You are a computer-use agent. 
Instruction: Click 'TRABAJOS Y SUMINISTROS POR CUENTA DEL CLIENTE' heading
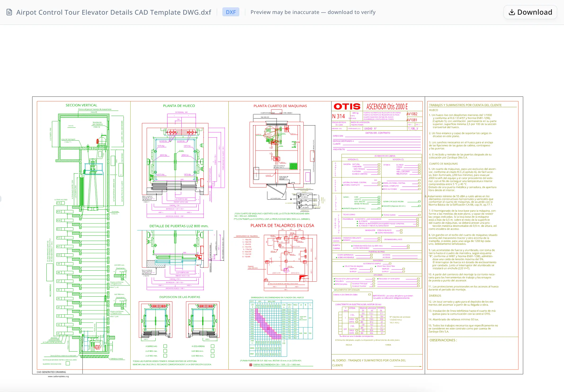pos(465,105)
